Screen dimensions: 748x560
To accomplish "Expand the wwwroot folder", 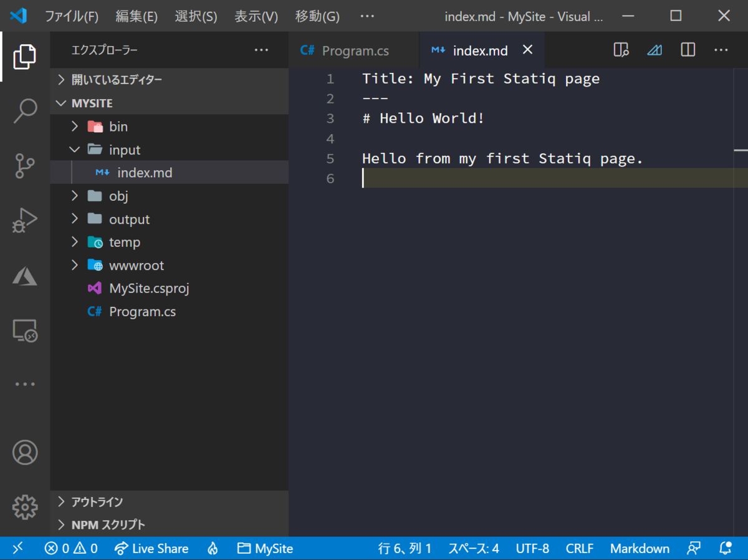I will [x=170, y=266].
